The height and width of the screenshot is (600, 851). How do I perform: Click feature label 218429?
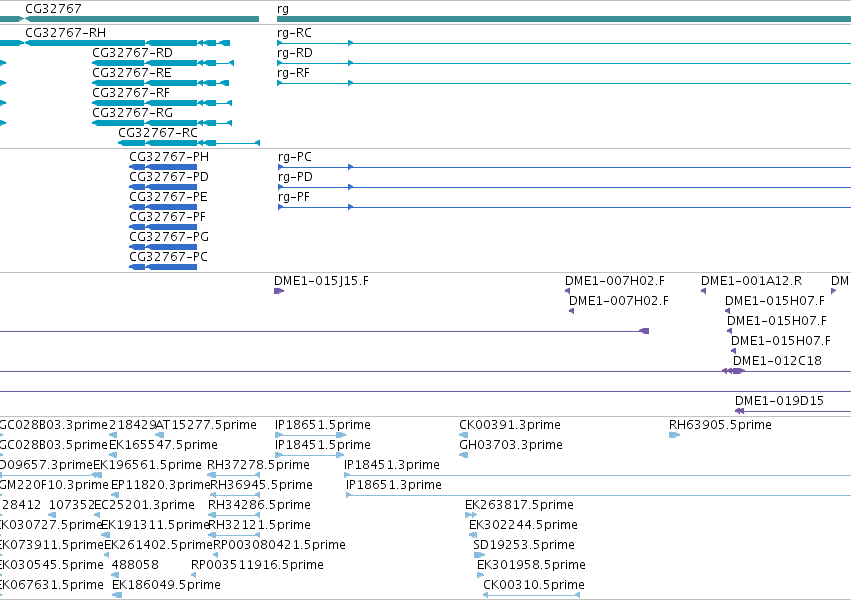[132, 425]
